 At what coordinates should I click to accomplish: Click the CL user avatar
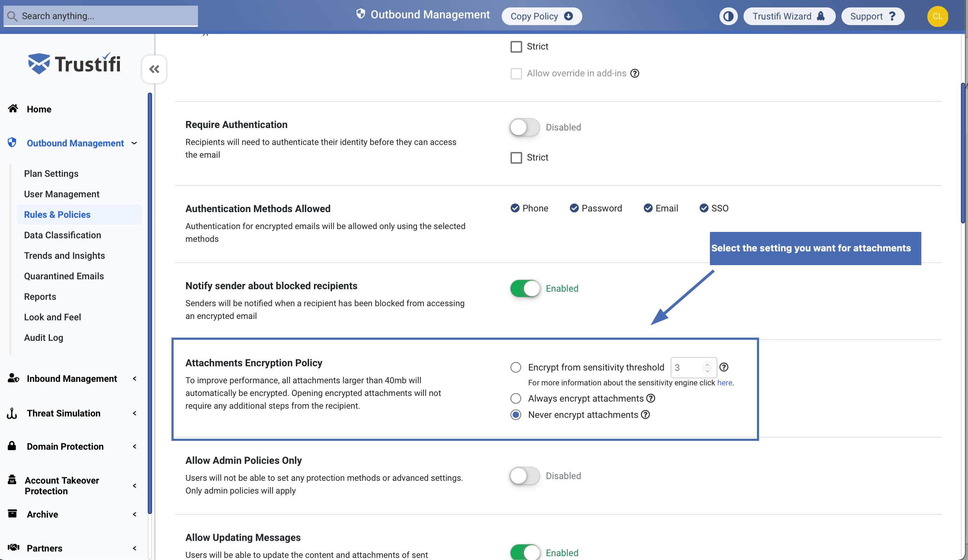tap(937, 16)
